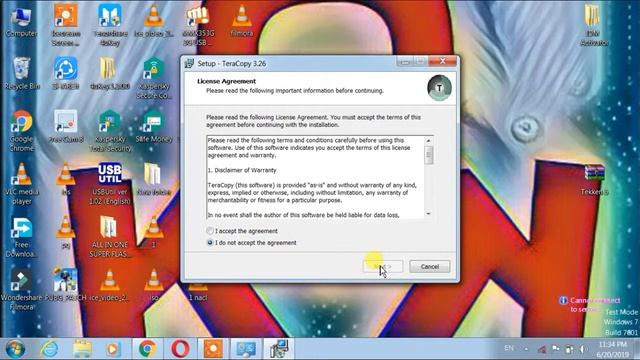The image size is (640, 360).
Task: Minimize the TeraCopy setup window
Action: [x=405, y=62]
